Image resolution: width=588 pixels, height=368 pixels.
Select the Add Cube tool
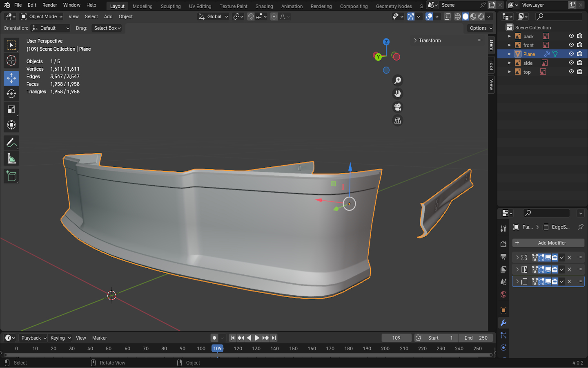pos(11,176)
